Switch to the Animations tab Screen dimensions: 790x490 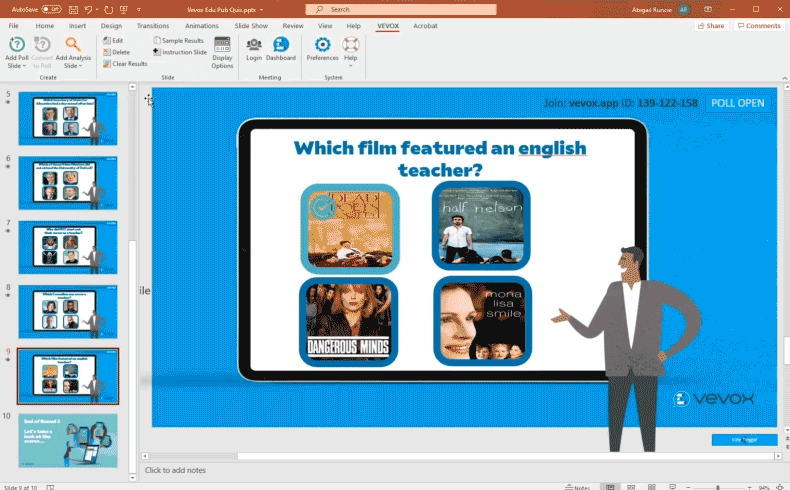(x=202, y=26)
